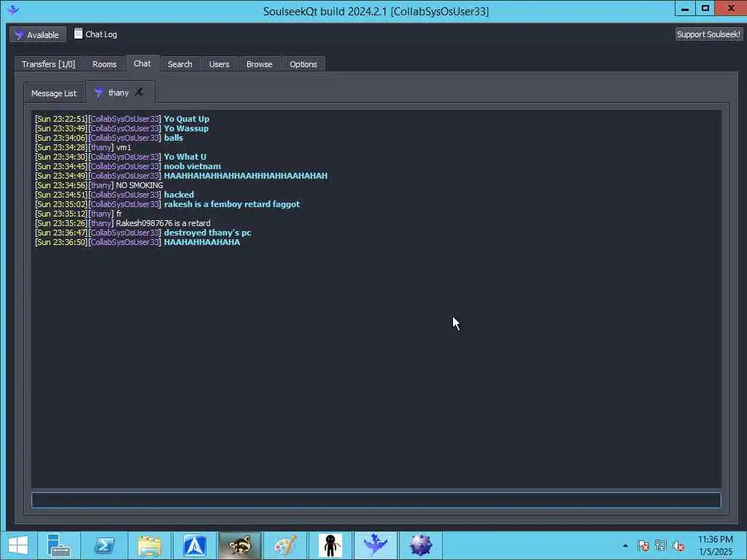Click the black stick figure taskbar icon
The width and height of the screenshot is (747, 560).
pos(330,545)
